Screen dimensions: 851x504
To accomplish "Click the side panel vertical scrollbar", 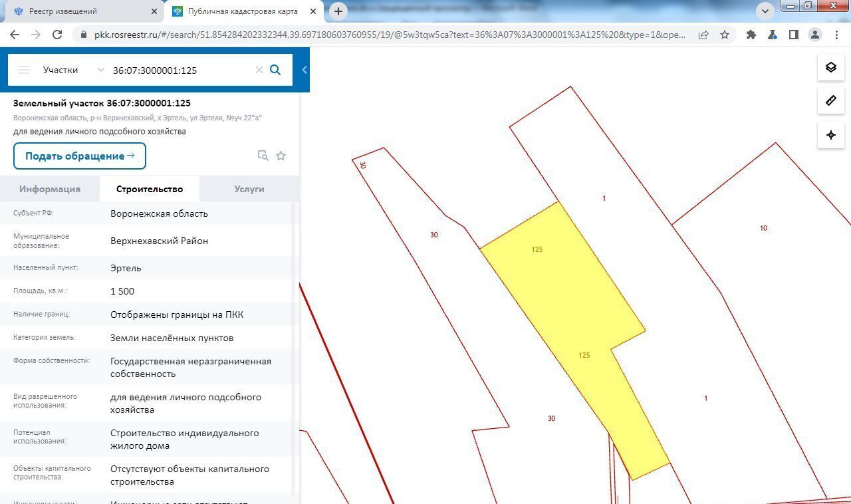I will pos(293,349).
